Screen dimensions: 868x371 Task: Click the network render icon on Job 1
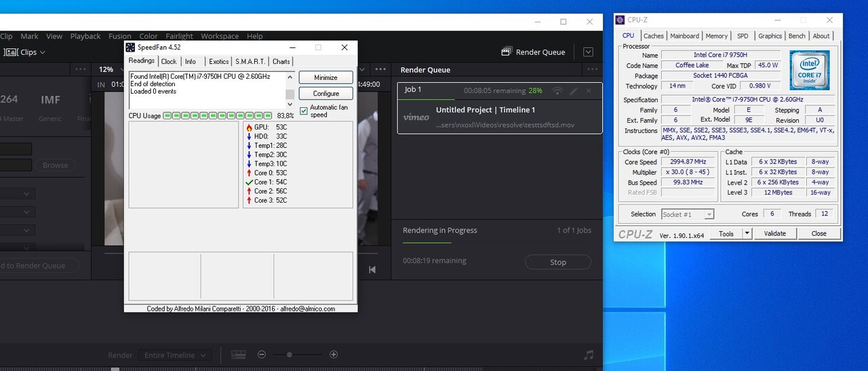tap(557, 90)
